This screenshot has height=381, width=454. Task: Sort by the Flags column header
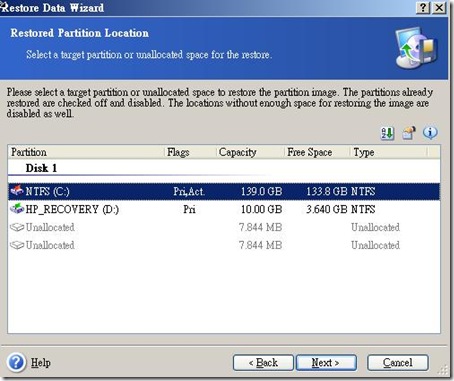coord(190,152)
